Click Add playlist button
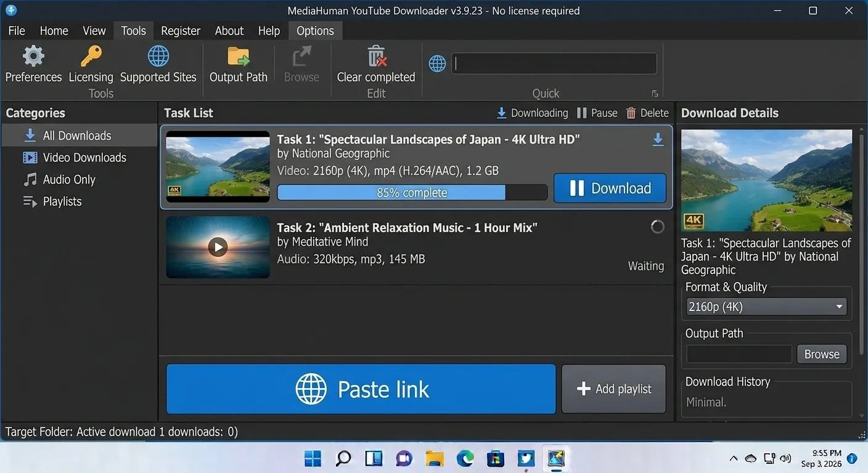Viewport: 868px width, 473px height. point(614,389)
